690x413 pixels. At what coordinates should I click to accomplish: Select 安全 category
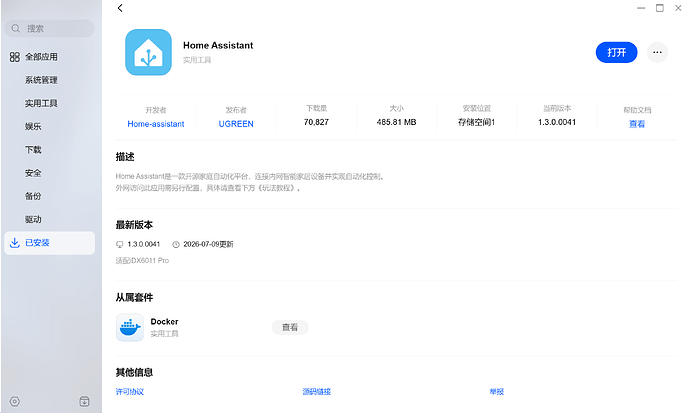33,173
